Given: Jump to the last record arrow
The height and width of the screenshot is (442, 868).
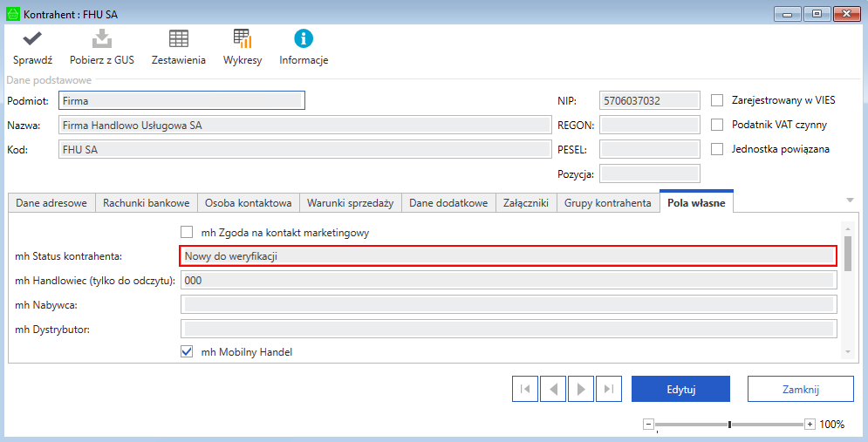Looking at the screenshot, I should pos(609,389).
